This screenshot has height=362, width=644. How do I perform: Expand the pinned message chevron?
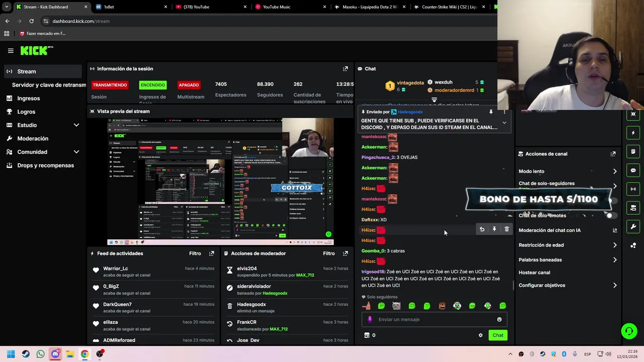504,123
